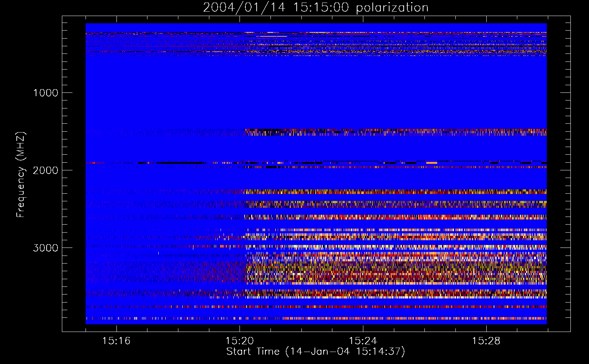
Task: Click the 15:16 time tick label
Action: pos(116,341)
